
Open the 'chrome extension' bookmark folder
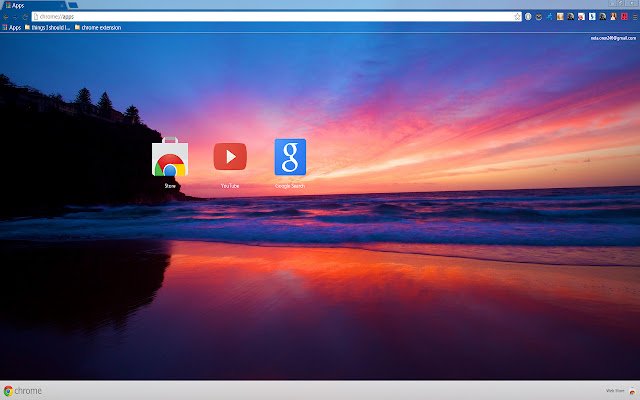pyautogui.click(x=98, y=28)
